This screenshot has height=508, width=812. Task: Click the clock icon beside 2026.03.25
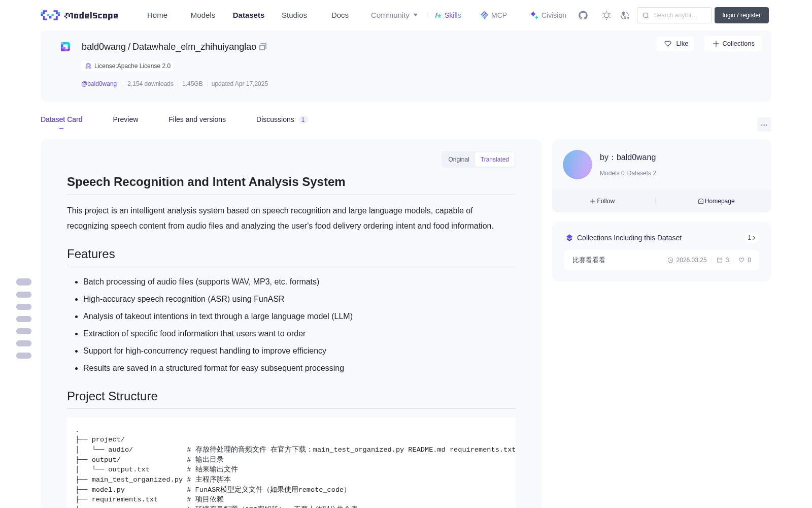click(670, 260)
